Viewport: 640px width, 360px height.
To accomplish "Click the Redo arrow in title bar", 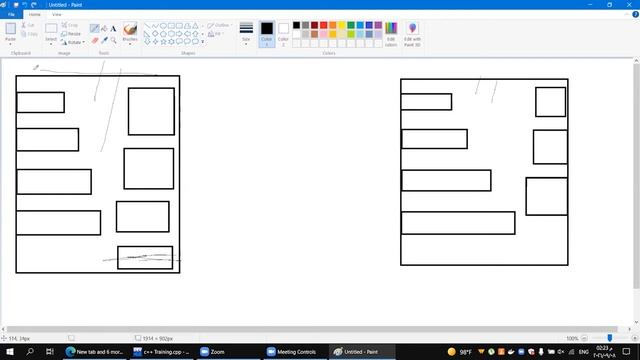I will [x=33, y=5].
